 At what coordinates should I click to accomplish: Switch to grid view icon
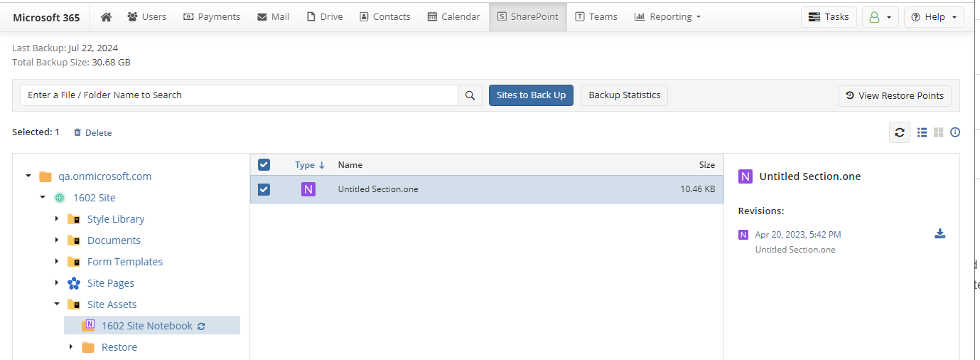coord(939,132)
